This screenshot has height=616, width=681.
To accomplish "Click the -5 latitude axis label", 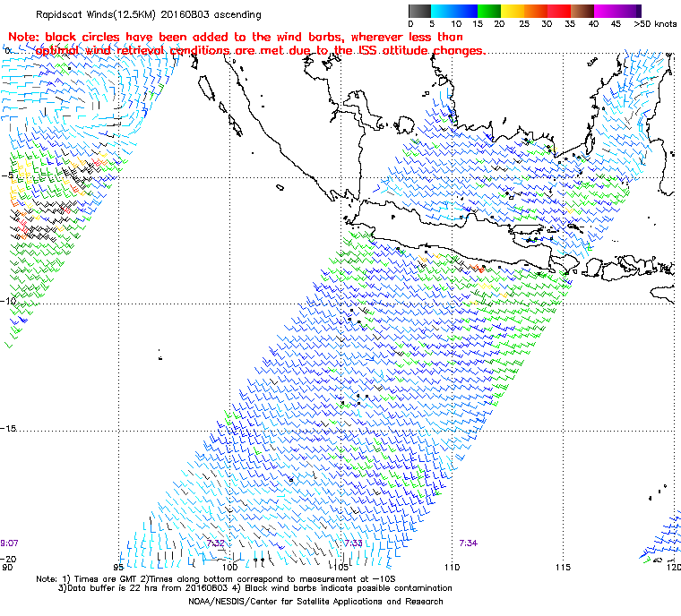I will [8, 175].
